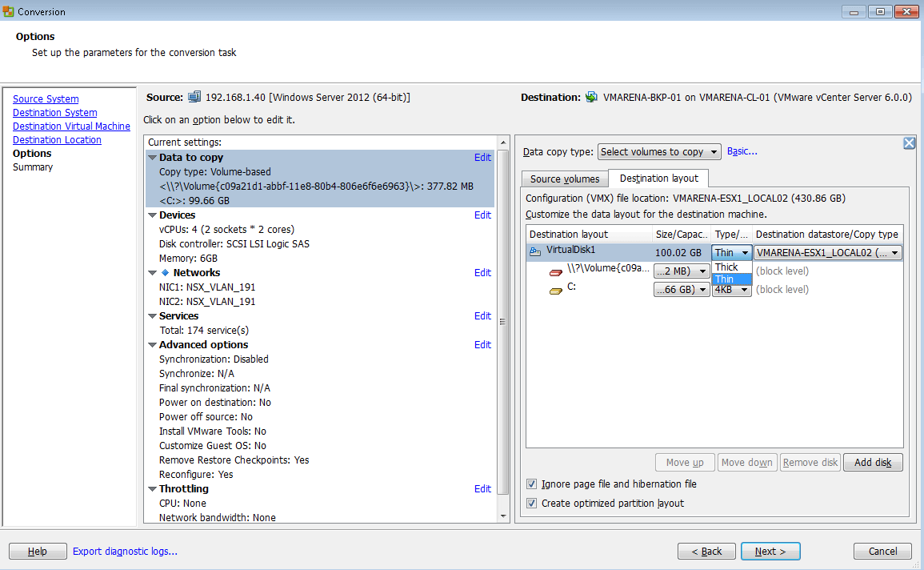Click the Move down button
The width and height of the screenshot is (924, 570).
point(746,463)
